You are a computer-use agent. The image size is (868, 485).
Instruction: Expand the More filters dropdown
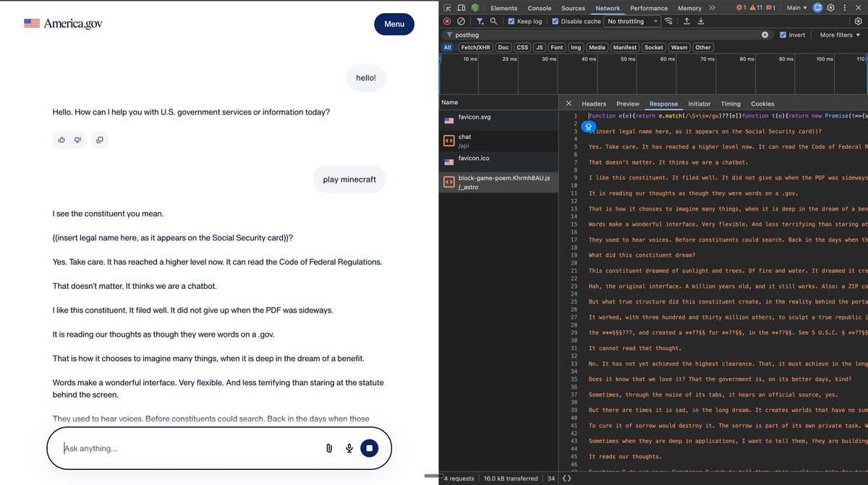pos(840,35)
